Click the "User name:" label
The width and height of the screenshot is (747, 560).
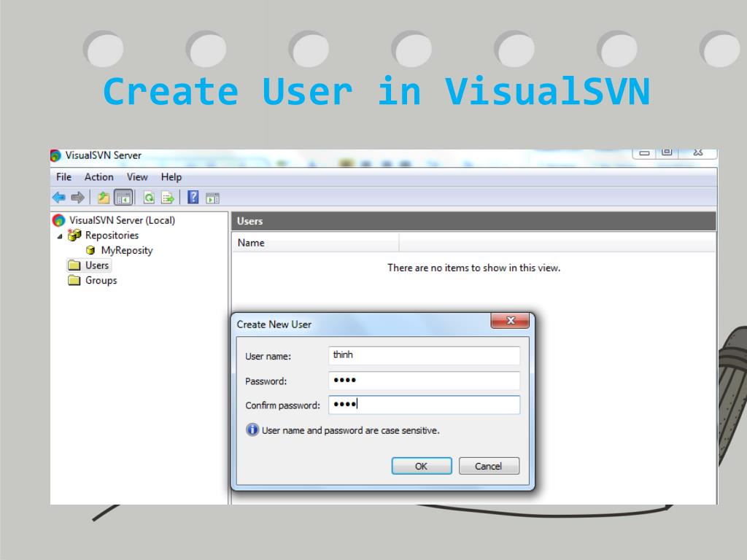pos(268,356)
